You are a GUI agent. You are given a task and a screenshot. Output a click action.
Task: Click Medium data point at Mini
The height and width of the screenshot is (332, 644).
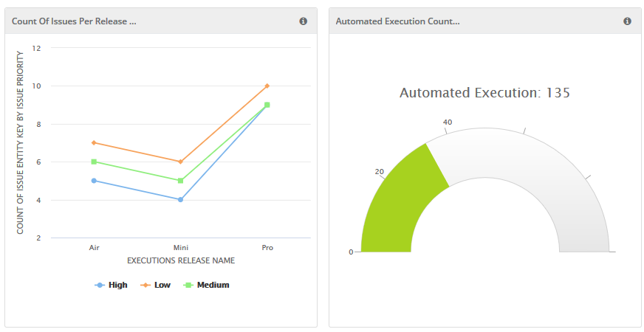180,181
